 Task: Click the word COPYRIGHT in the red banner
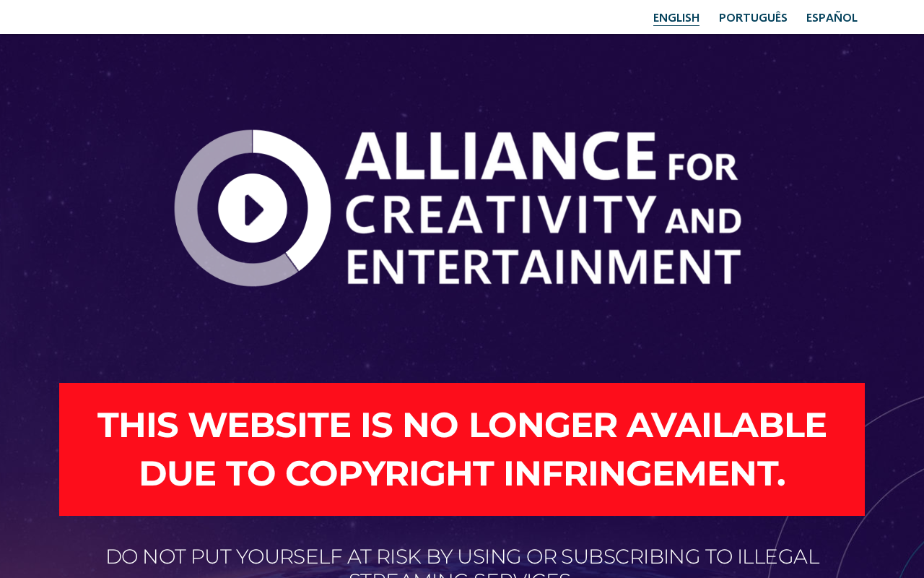(390, 474)
